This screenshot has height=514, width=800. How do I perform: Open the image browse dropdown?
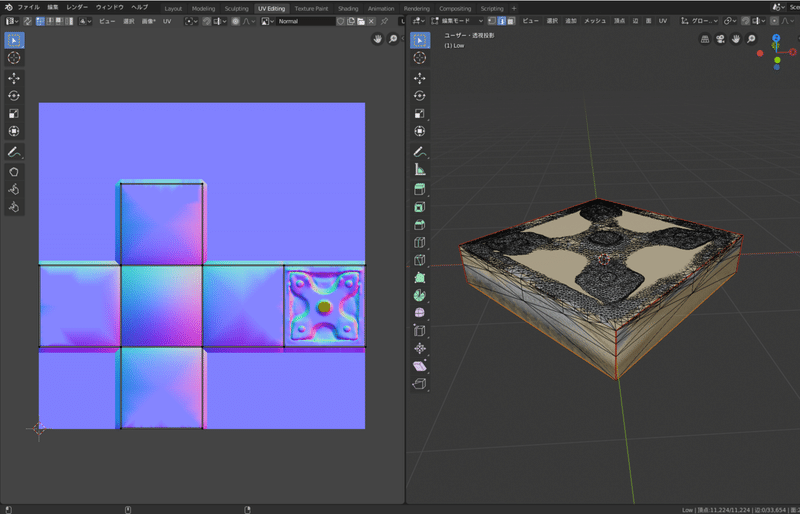(268, 21)
